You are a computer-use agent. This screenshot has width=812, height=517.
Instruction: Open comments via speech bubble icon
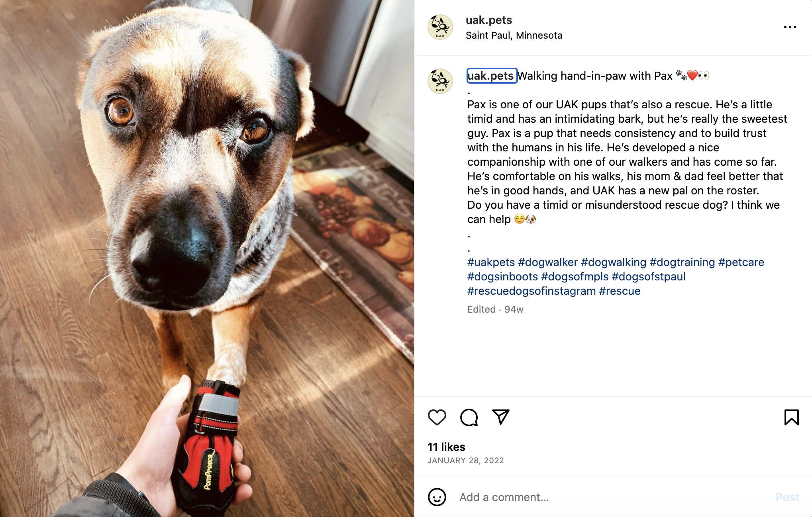[x=469, y=417]
